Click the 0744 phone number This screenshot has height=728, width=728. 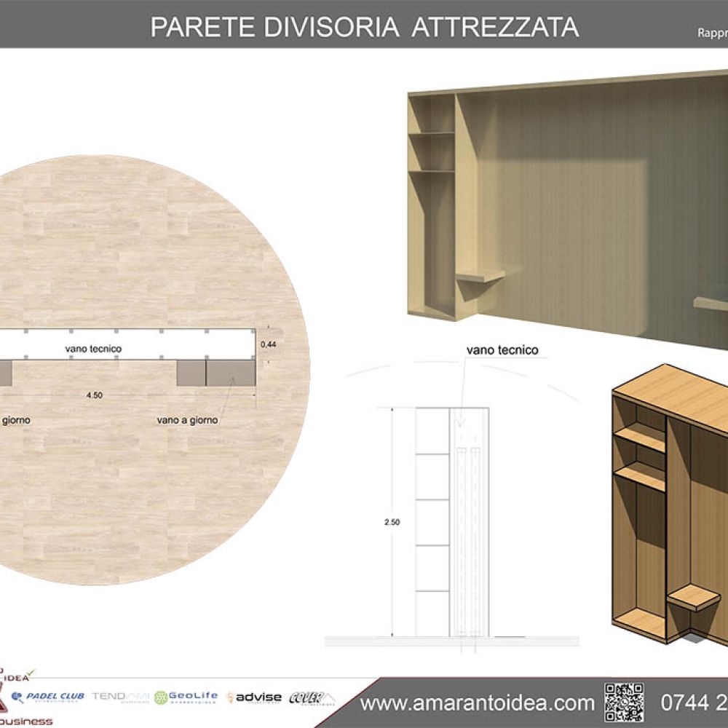tap(693, 703)
